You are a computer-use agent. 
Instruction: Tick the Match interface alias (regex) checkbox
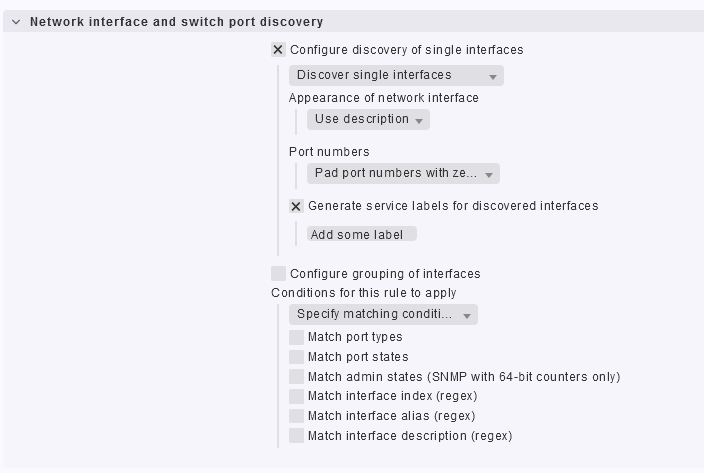(x=296, y=416)
